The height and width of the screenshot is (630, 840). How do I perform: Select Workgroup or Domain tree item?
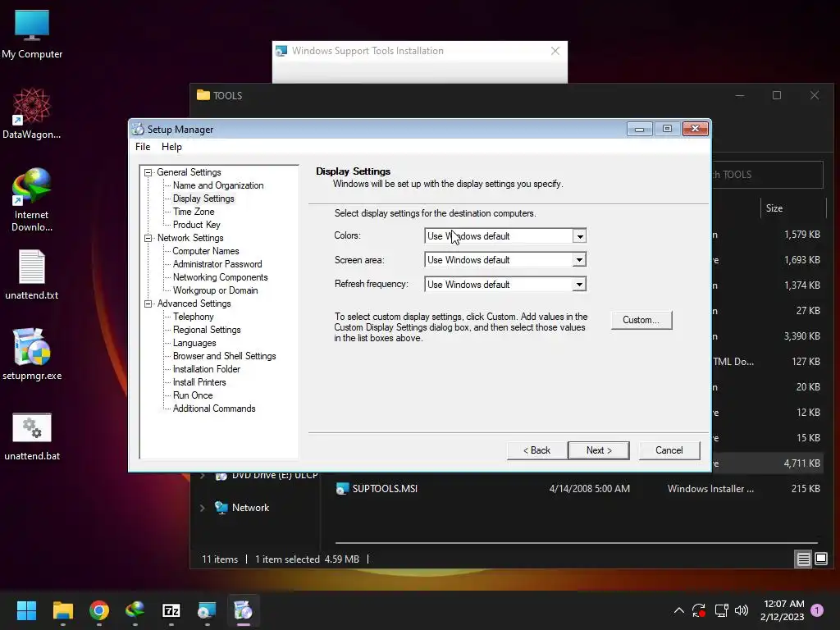click(x=216, y=290)
